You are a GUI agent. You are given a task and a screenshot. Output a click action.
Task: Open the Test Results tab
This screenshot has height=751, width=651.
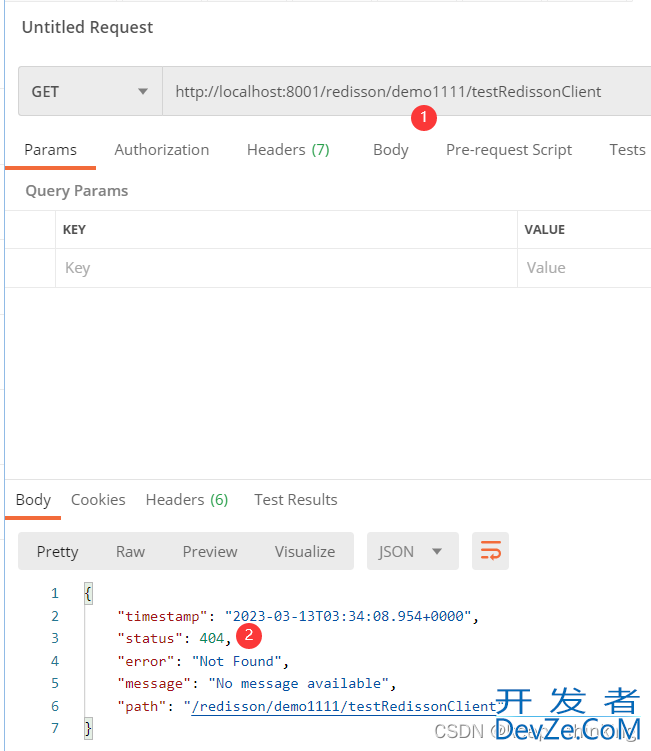(296, 500)
